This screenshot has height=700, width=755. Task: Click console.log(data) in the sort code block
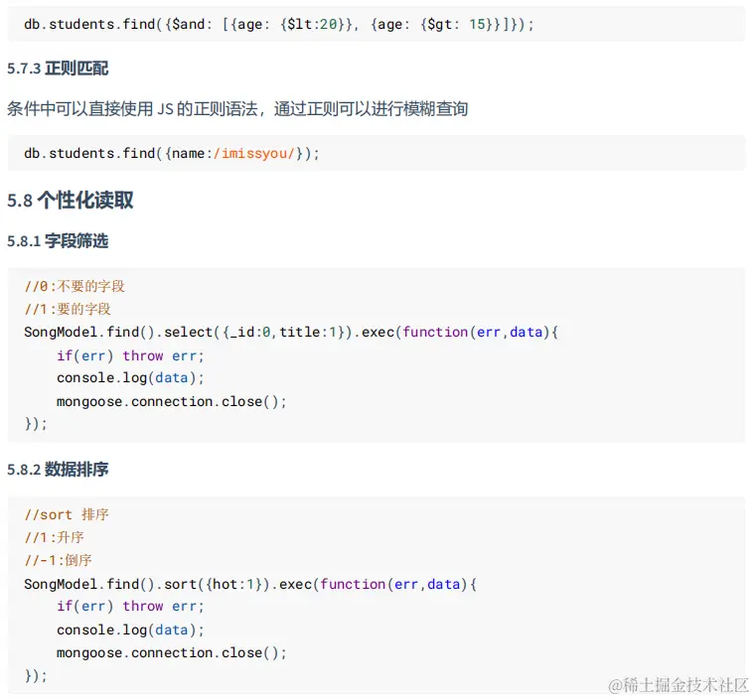(130, 630)
